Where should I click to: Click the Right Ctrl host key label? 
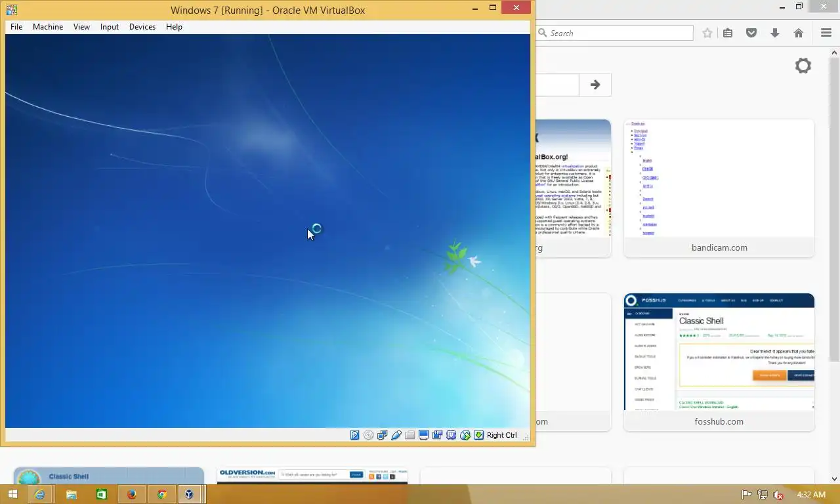[x=502, y=435]
